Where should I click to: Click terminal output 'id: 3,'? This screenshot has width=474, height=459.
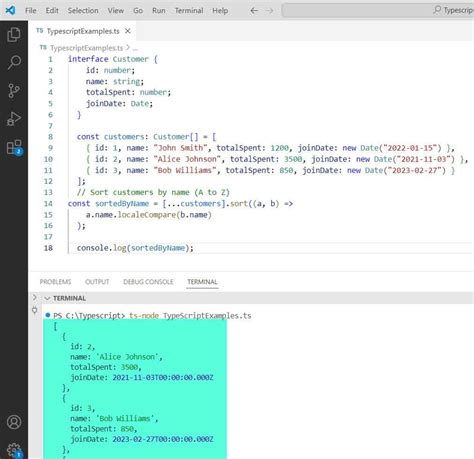click(82, 408)
